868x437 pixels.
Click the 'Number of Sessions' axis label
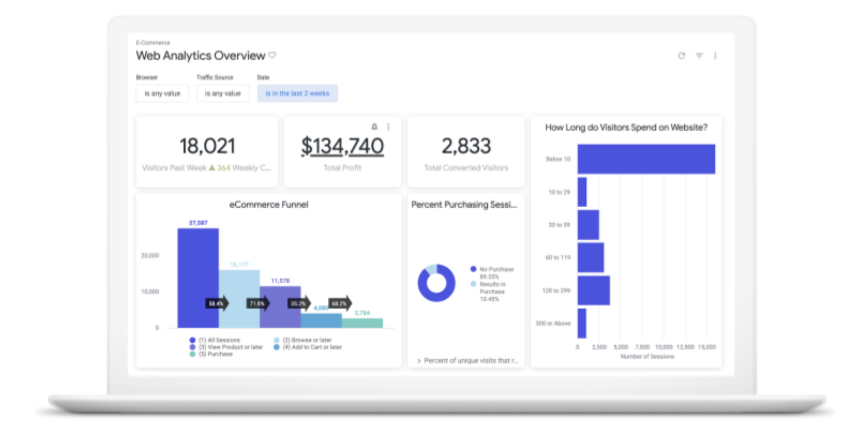(647, 357)
